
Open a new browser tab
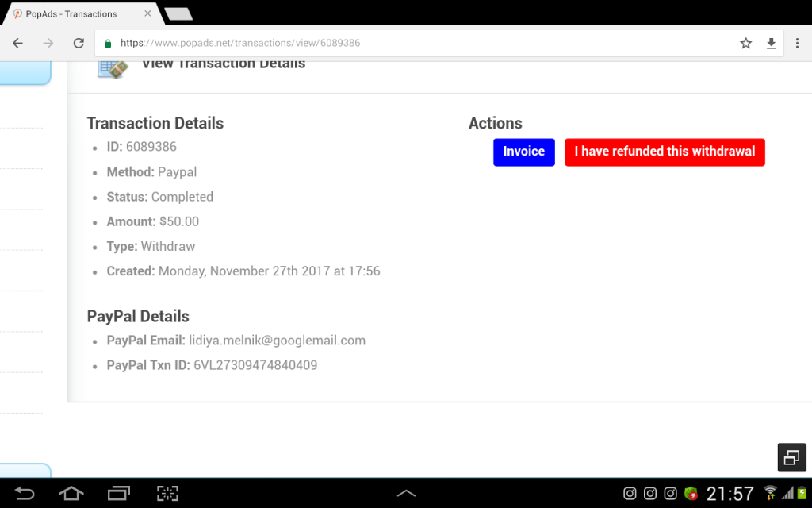pyautogui.click(x=178, y=13)
